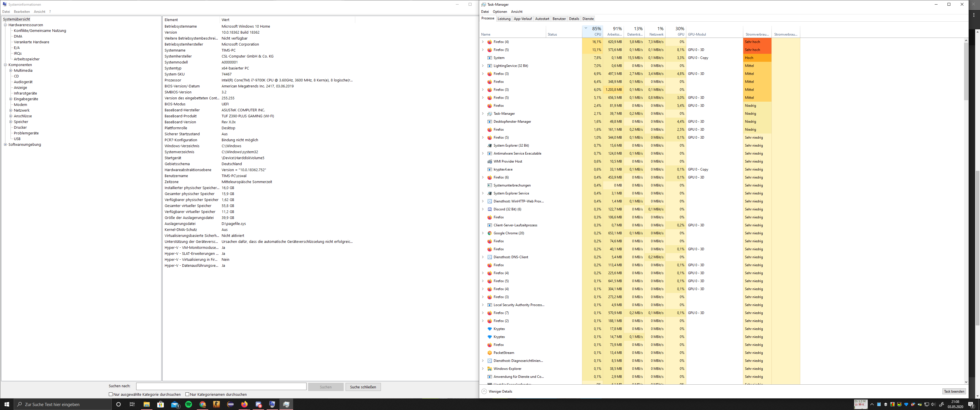Open Spotify from the taskbar
980x410 pixels.
[x=189, y=404]
